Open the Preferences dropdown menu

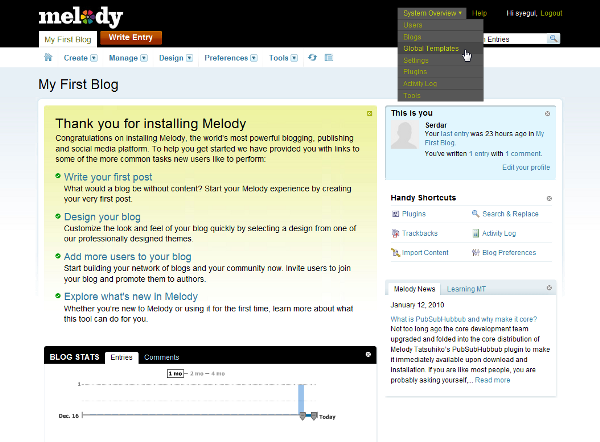[x=231, y=58]
